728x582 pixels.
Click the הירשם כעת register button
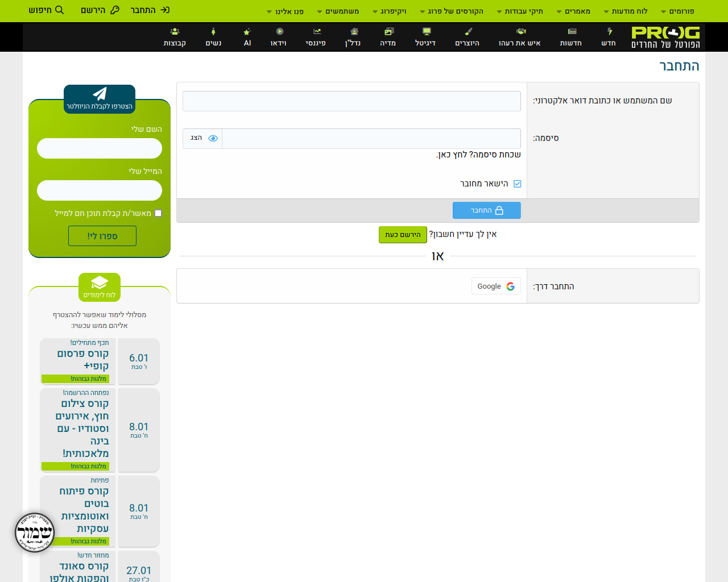403,235
